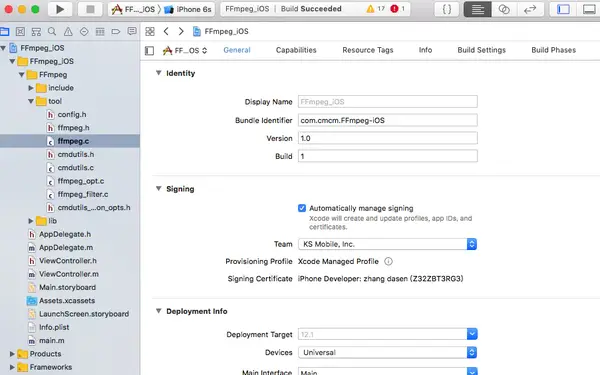Expand the Products folder in navigator

click(12, 354)
